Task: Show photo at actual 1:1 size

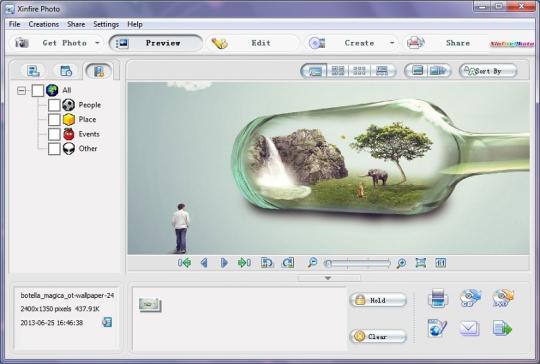Action: click(440, 263)
